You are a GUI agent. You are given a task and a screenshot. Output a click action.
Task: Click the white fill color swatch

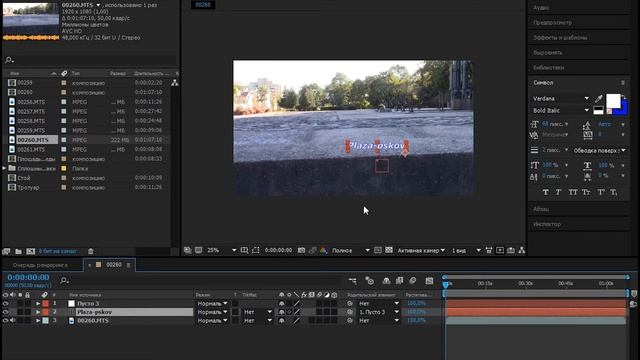click(x=613, y=100)
